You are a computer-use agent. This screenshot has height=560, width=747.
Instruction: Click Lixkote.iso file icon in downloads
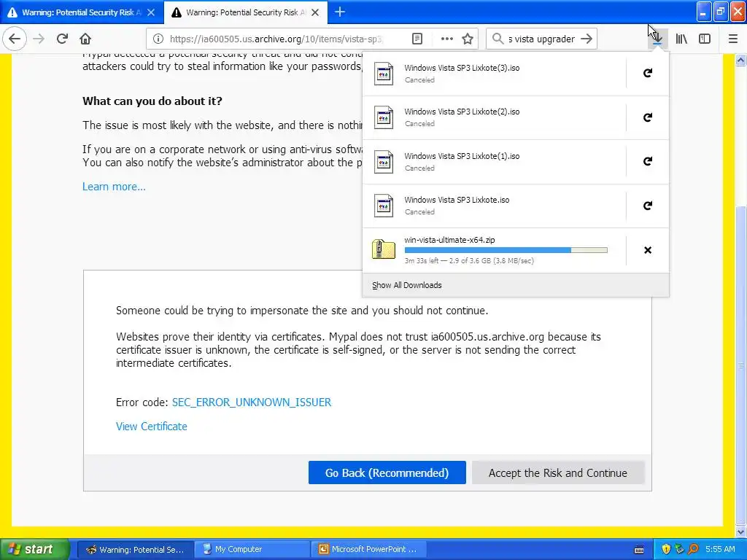[x=384, y=206]
